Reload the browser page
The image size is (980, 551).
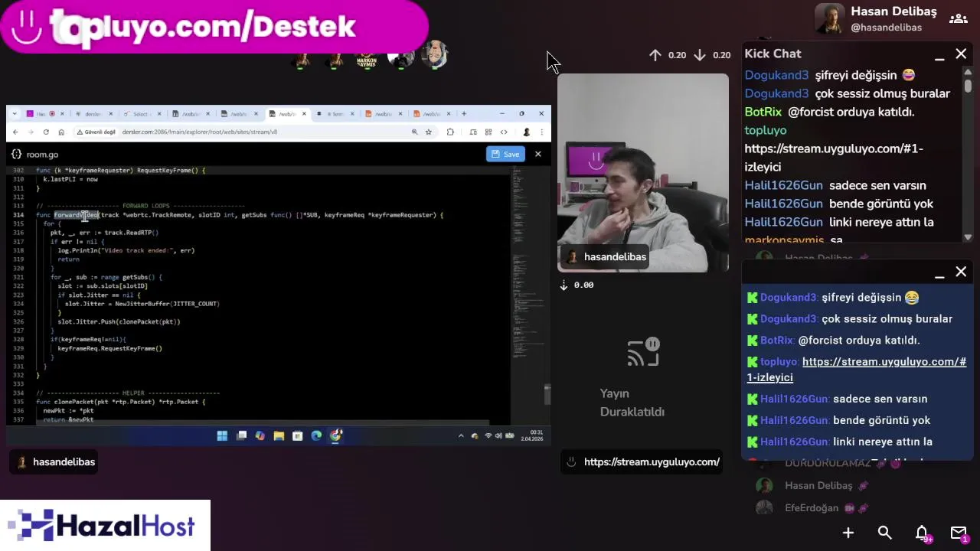[x=46, y=132]
